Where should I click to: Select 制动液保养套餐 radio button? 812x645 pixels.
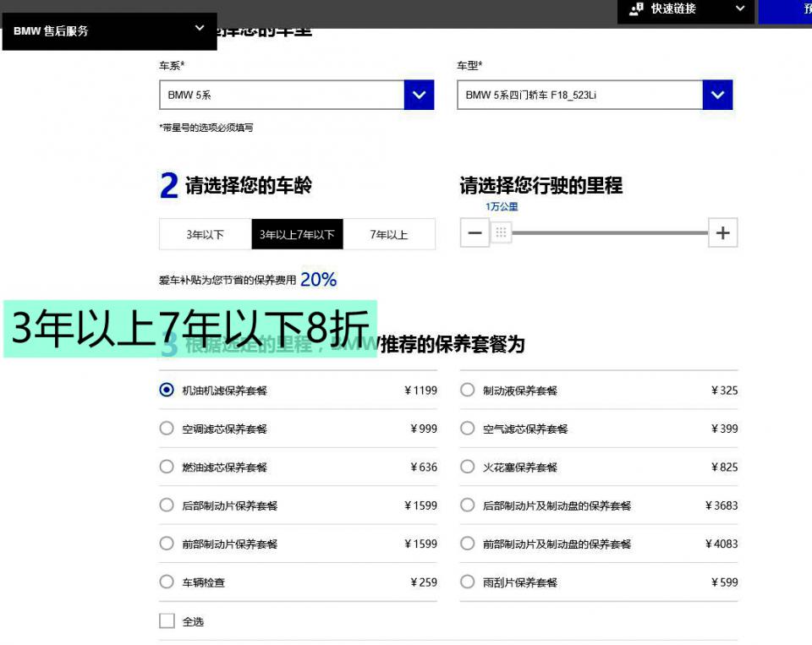[x=467, y=390]
